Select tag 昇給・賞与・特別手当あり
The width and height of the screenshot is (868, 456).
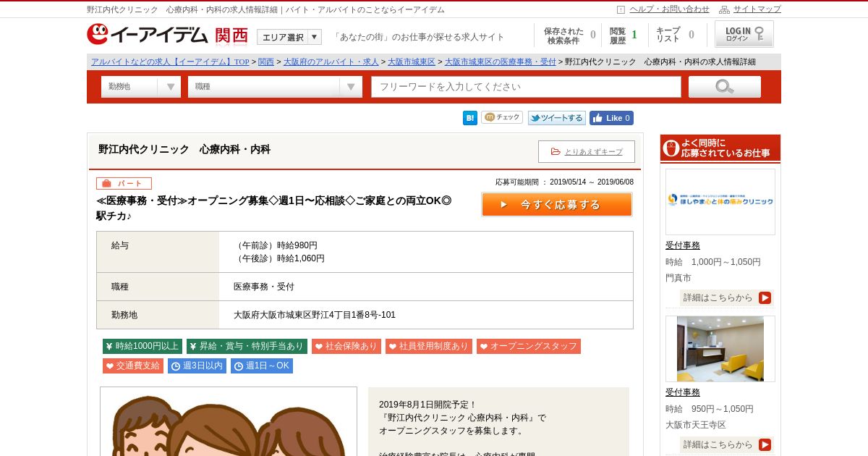pyautogui.click(x=247, y=346)
